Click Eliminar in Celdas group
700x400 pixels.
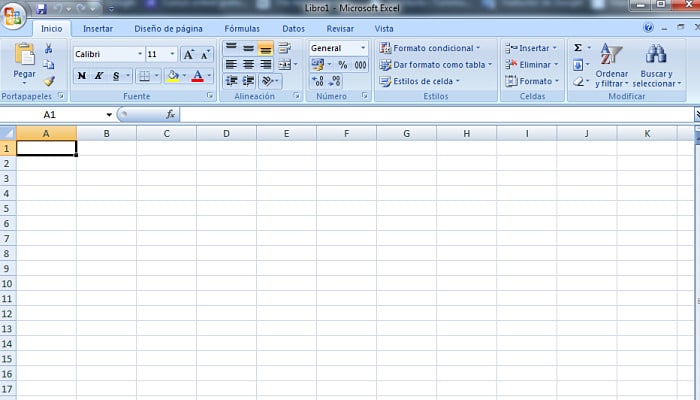click(x=531, y=65)
